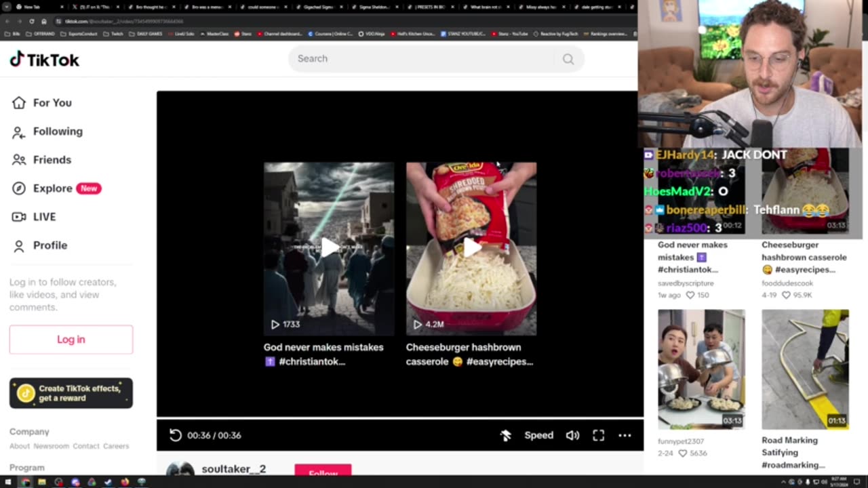
Task: Open the Twitch bookmark folder
Action: (x=113, y=33)
